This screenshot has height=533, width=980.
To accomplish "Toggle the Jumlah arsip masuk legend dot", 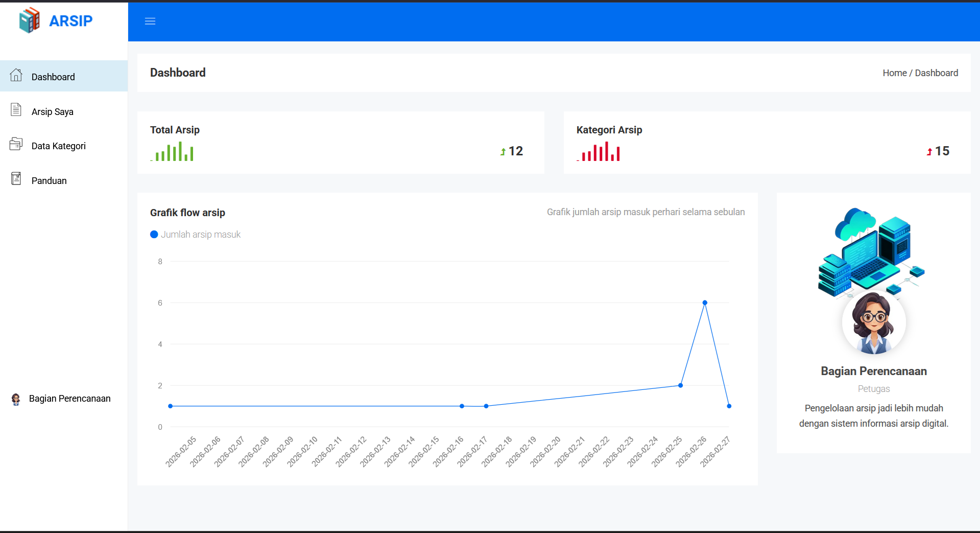I will (x=154, y=235).
